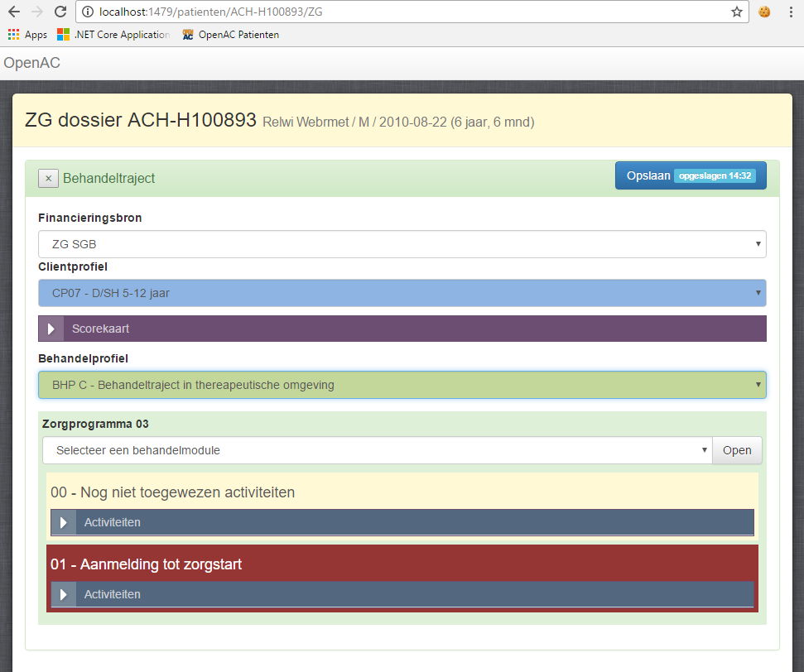804x672 pixels.
Task: Open the OpenAC Patienten bookmark
Action: pyautogui.click(x=230, y=35)
